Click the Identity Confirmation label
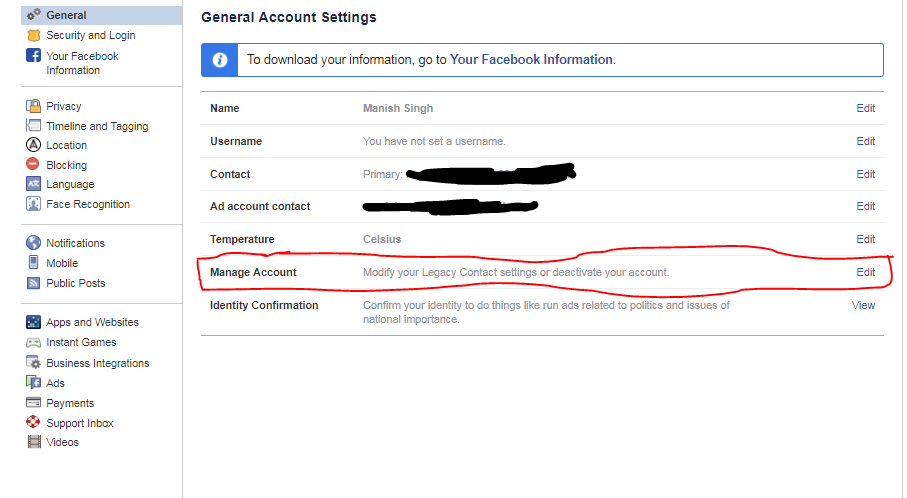Viewport: 907px width, 498px height. pyautogui.click(x=264, y=305)
